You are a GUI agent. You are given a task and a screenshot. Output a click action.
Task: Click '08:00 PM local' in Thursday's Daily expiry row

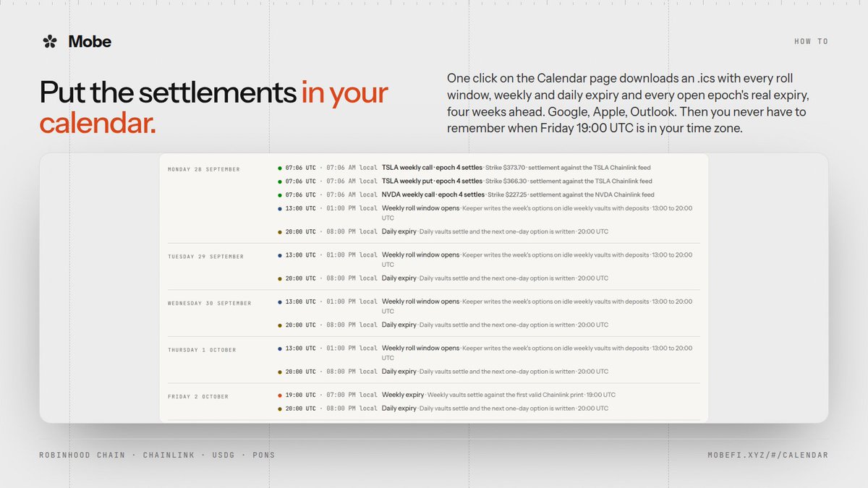[x=352, y=372]
